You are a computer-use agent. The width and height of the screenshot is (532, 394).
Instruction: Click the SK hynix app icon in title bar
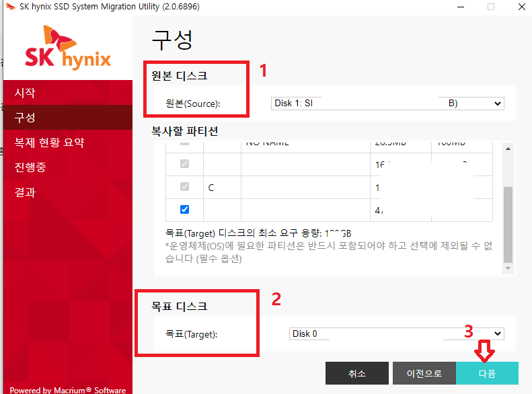[11, 7]
